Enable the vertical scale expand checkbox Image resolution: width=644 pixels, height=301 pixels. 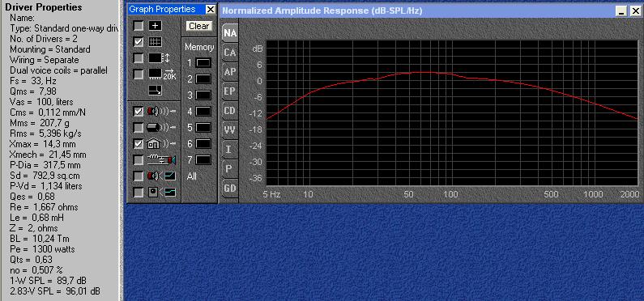click(x=139, y=58)
